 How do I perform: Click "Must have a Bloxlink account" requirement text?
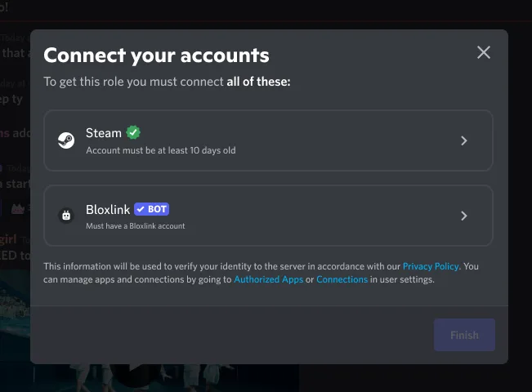click(136, 225)
